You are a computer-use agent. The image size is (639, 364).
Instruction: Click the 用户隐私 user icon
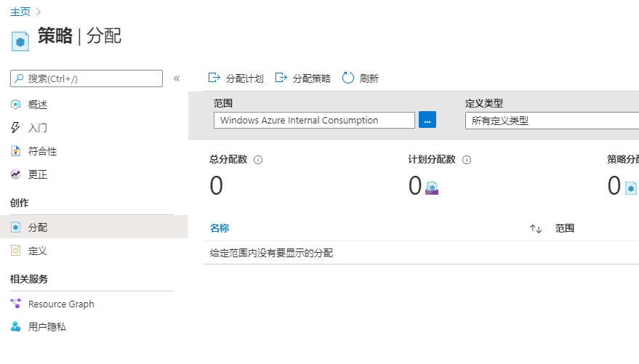click(15, 326)
